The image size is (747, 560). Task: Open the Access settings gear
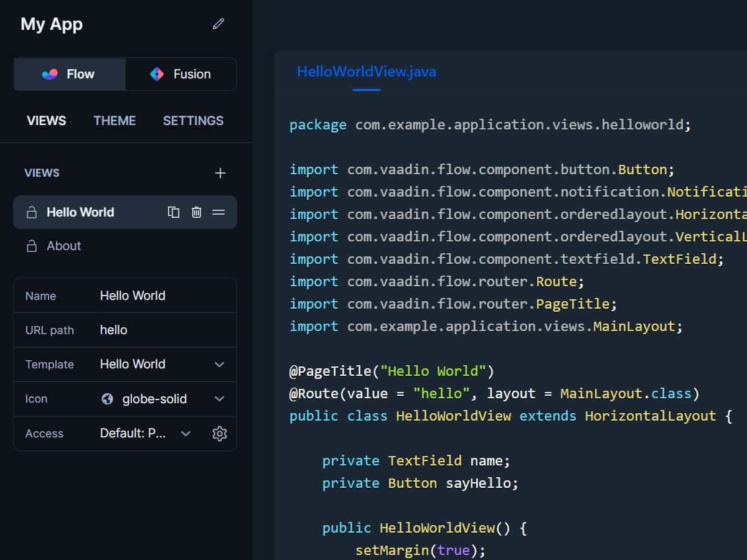[220, 434]
